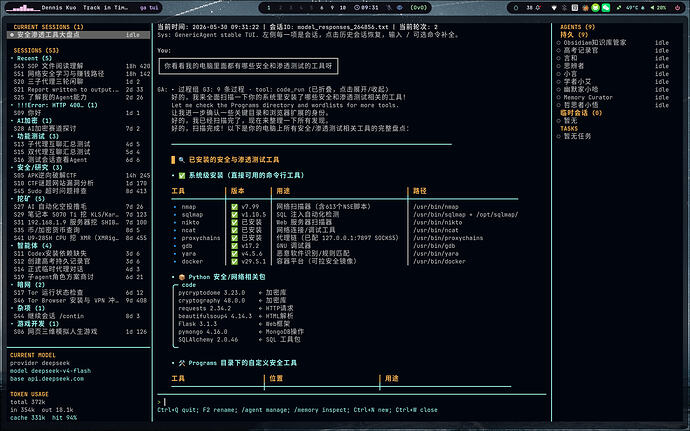Click the ga tui window title
This screenshot has height=431, width=690.
tap(149, 7)
